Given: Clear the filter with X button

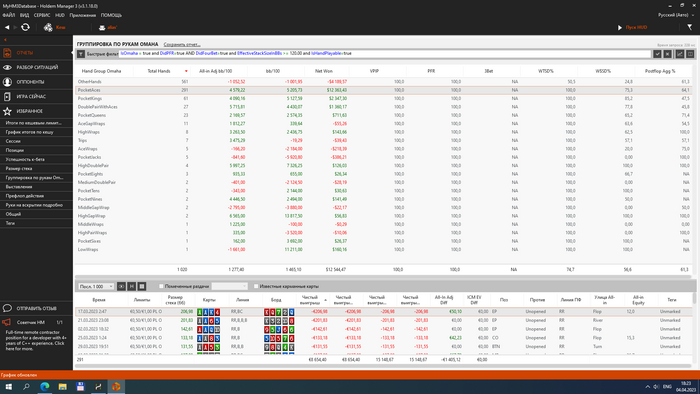Looking at the screenshot, I should pyautogui.click(x=667, y=54).
